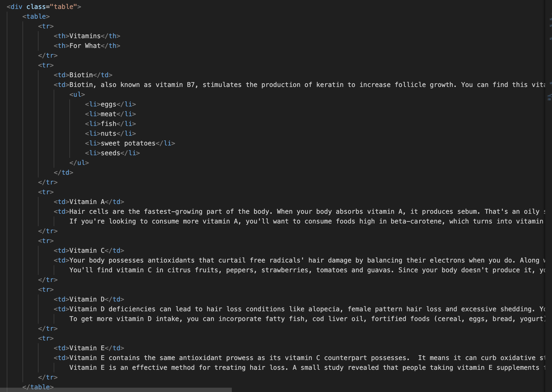Click the opening table tag
This screenshot has width=552, height=392.
tap(36, 17)
